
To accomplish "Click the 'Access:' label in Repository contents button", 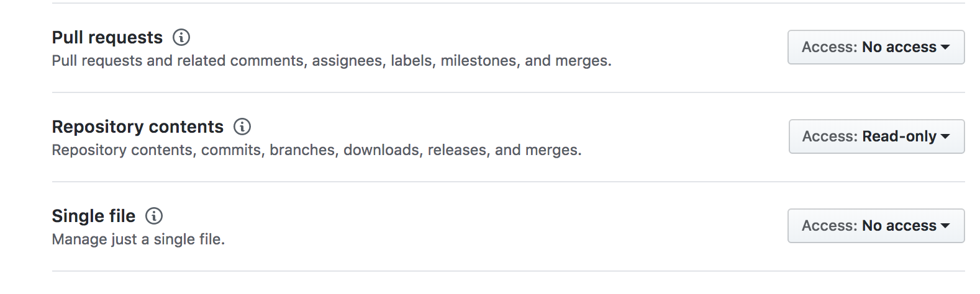I will 830,136.
